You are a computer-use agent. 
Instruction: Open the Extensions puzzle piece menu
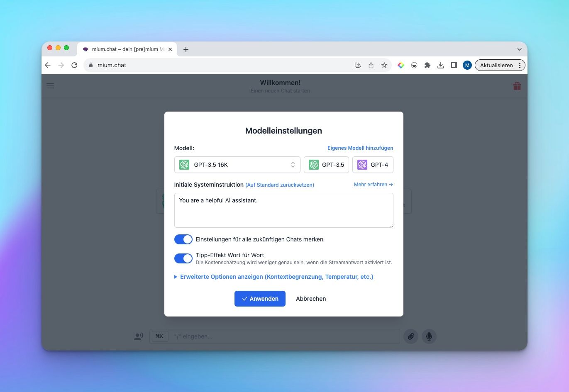[x=427, y=65]
